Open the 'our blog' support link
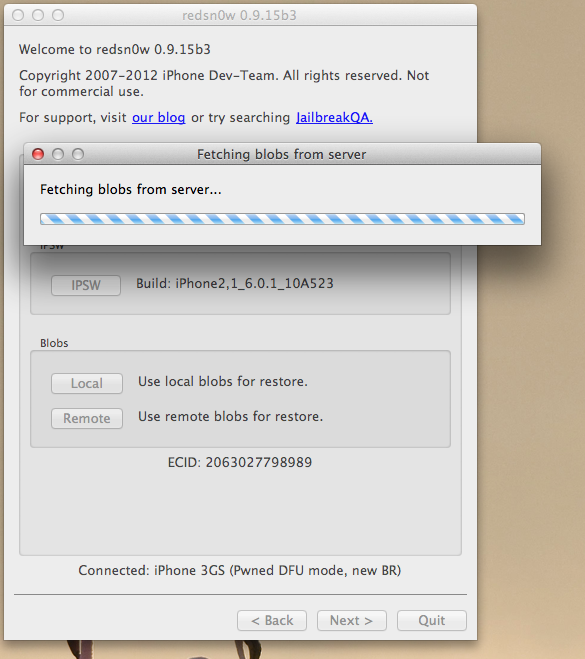This screenshot has width=585, height=659. click(158, 118)
